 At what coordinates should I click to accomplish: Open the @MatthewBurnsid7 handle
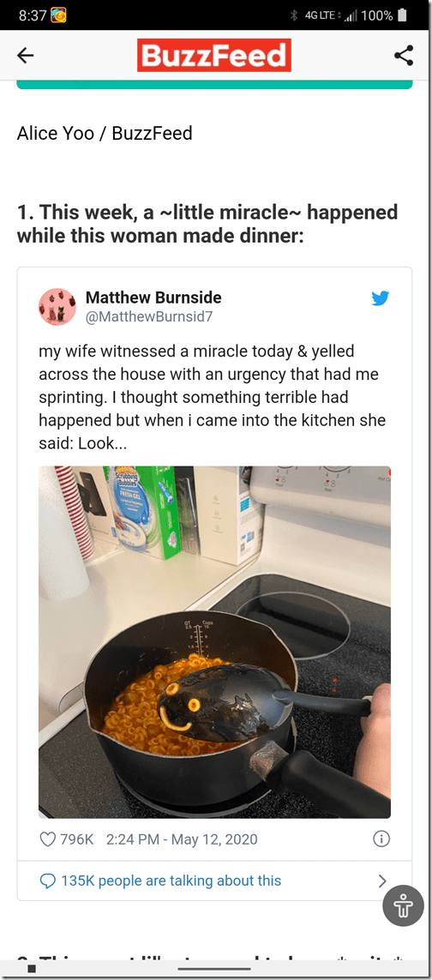tap(149, 317)
